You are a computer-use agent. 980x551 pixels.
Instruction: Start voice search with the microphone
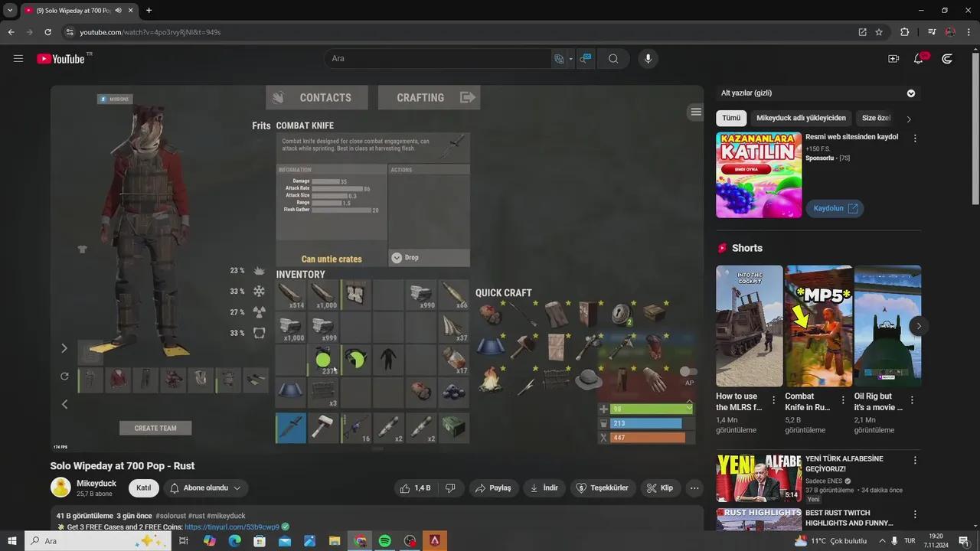(648, 59)
